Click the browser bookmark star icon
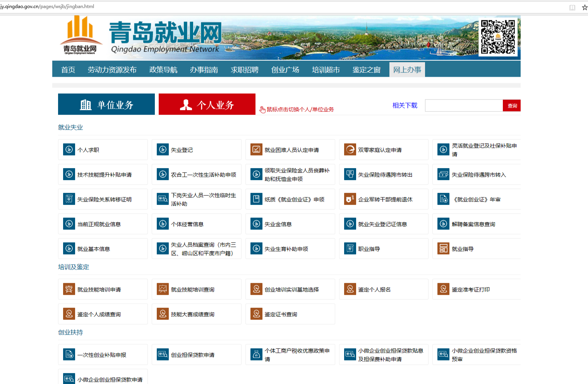 click(x=584, y=7)
